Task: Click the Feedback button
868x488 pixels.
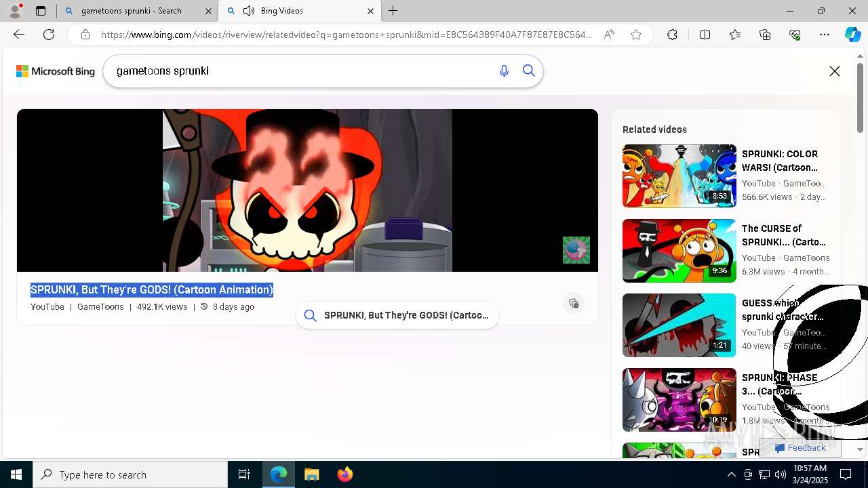Action: click(x=801, y=448)
